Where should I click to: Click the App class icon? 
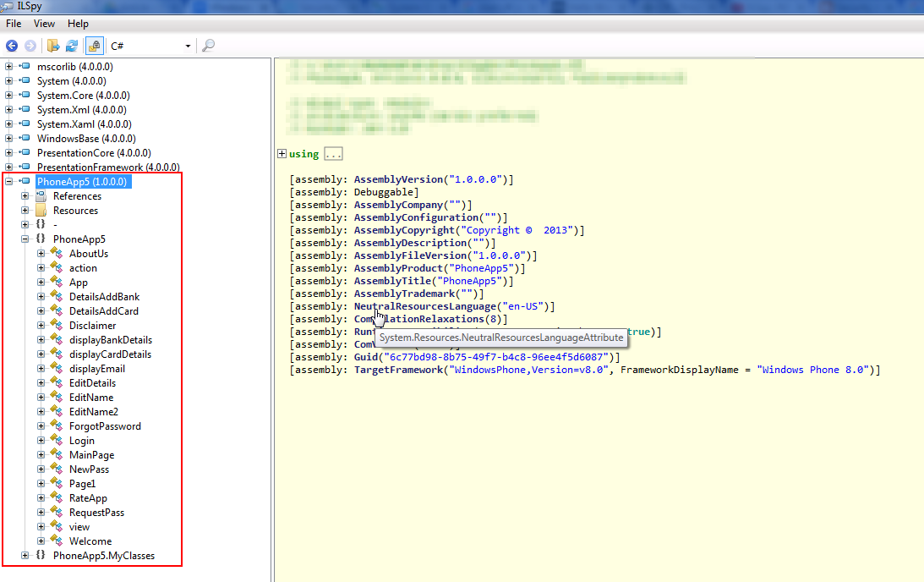57,283
